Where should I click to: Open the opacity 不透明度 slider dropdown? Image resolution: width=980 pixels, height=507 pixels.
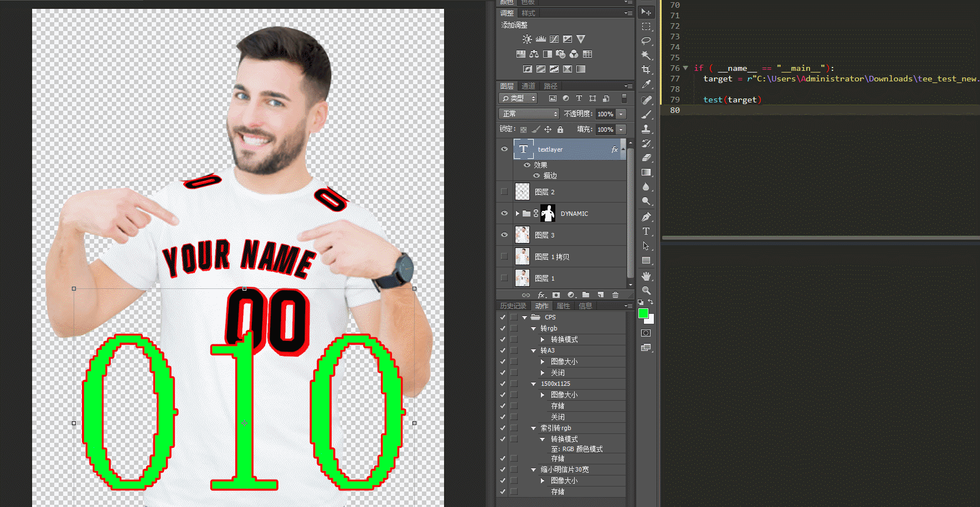click(x=621, y=114)
